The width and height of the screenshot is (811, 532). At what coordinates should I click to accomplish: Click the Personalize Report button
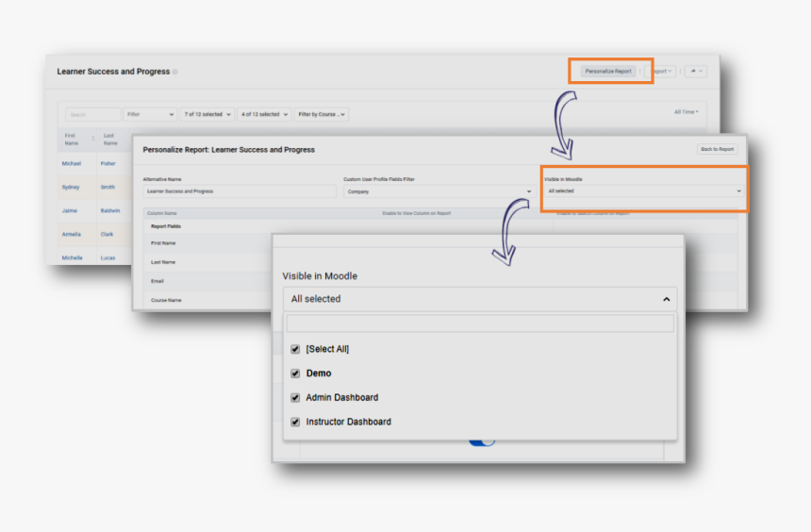click(x=608, y=71)
